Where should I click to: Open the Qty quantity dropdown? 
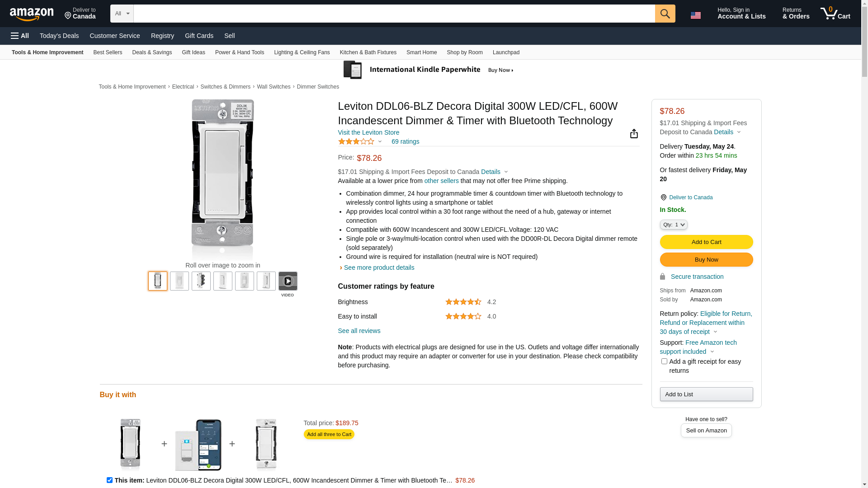point(674,225)
